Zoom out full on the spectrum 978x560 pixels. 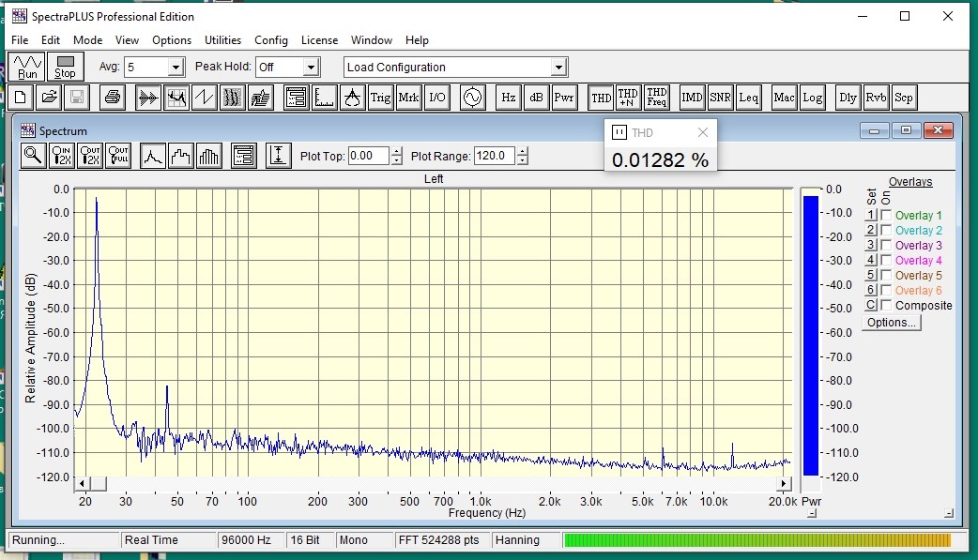point(118,156)
